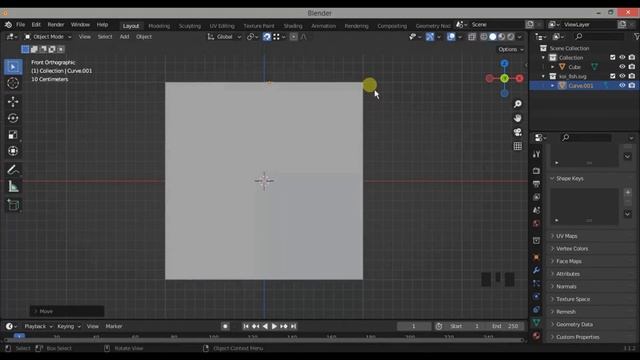The width and height of the screenshot is (640, 360).
Task: Switch to the Modeling workspace tab
Action: [x=159, y=26]
